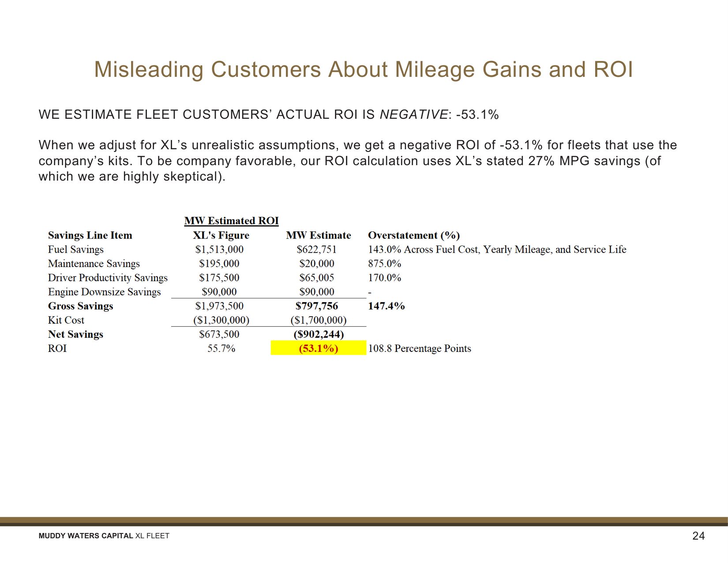
Task: Select the yellow highlighted (53.1%) ROI cell
Action: click(318, 348)
